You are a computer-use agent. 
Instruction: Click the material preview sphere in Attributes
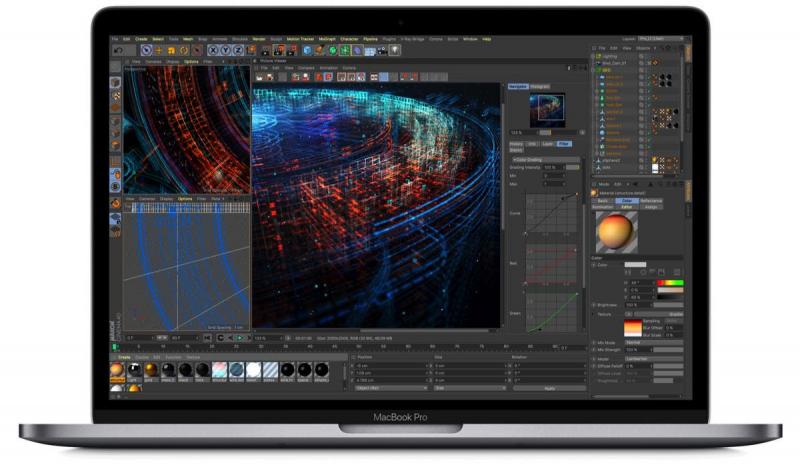coord(616,232)
